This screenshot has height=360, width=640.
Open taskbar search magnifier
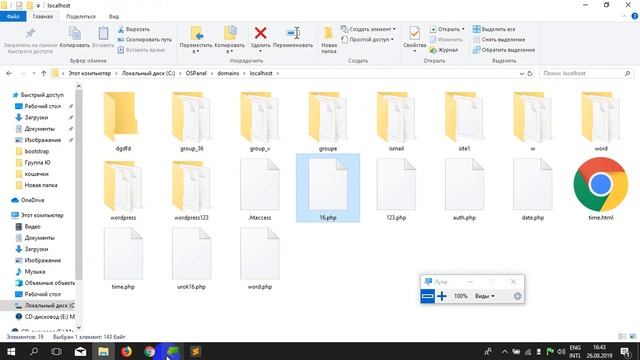pos(34,351)
